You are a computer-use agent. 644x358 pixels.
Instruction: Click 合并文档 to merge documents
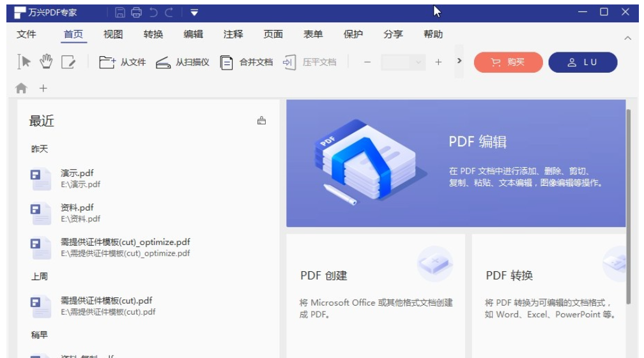pos(247,63)
